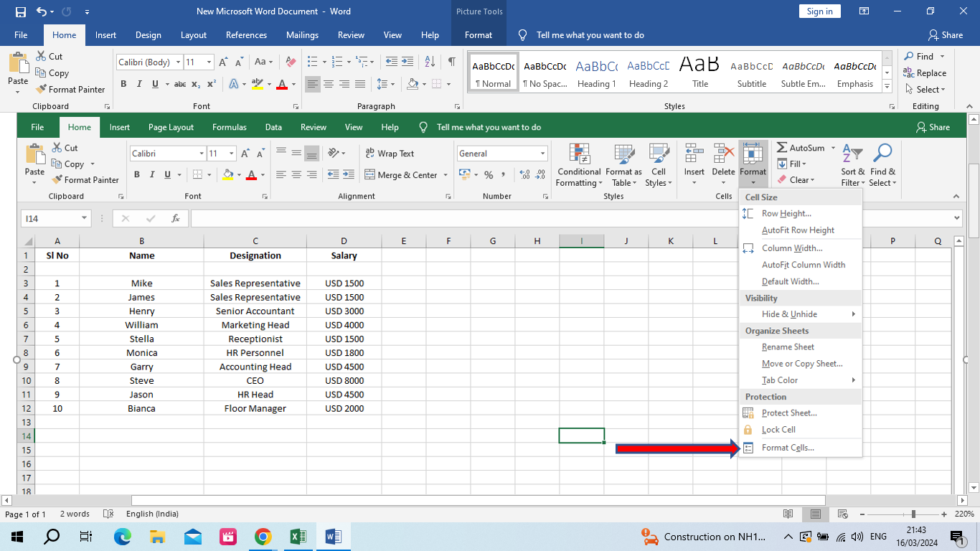Click Excel's fill color yellow bucket swatch
This screenshot has height=551, width=980.
tap(227, 175)
